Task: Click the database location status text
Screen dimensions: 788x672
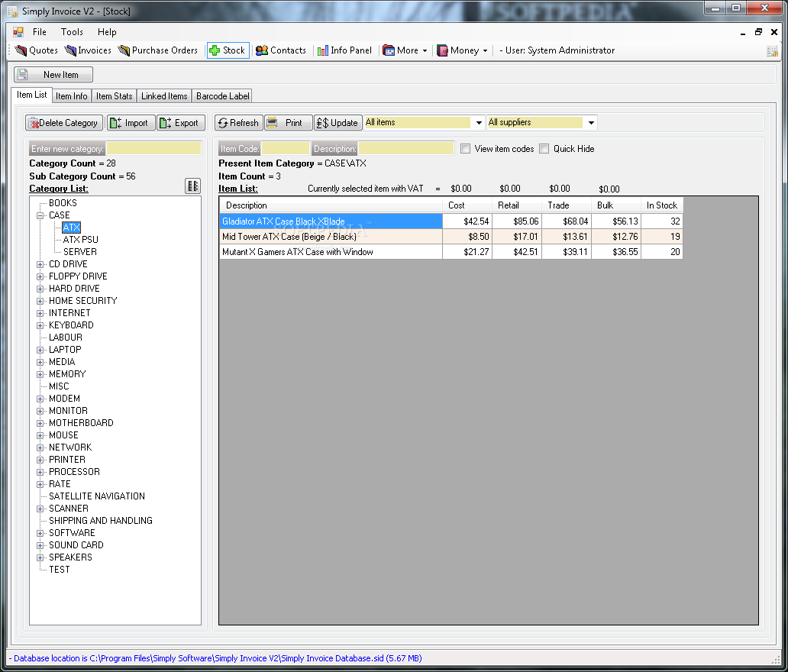Action: 215,658
